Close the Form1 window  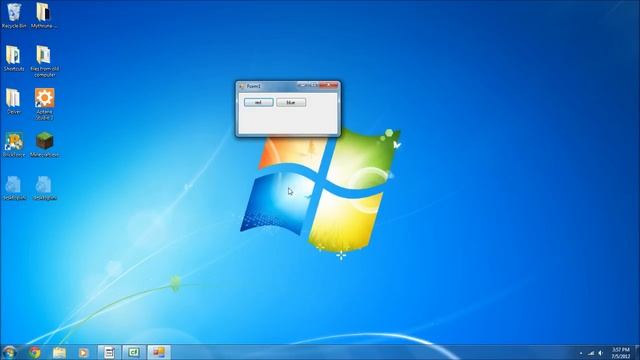click(328, 85)
